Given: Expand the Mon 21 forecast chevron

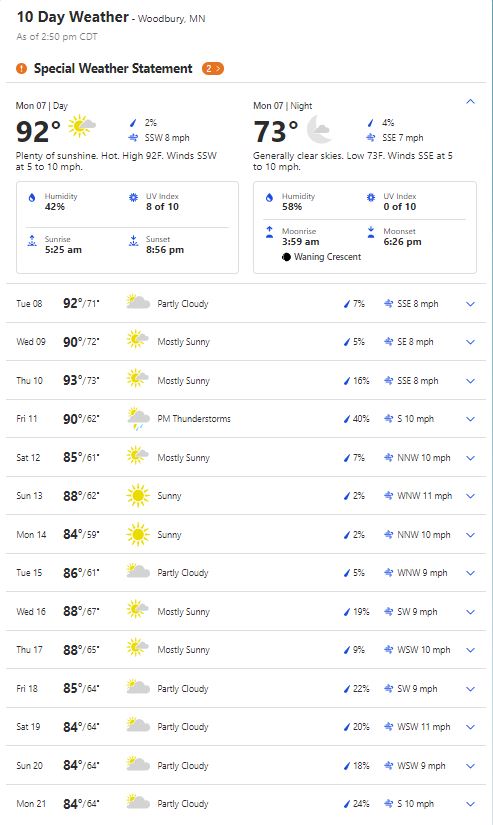Looking at the screenshot, I should (x=470, y=804).
